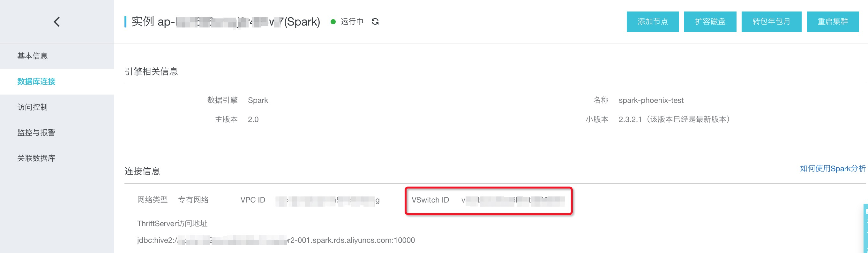Open 监控与报警 sidebar item
This screenshot has height=253, width=868.
pos(36,133)
